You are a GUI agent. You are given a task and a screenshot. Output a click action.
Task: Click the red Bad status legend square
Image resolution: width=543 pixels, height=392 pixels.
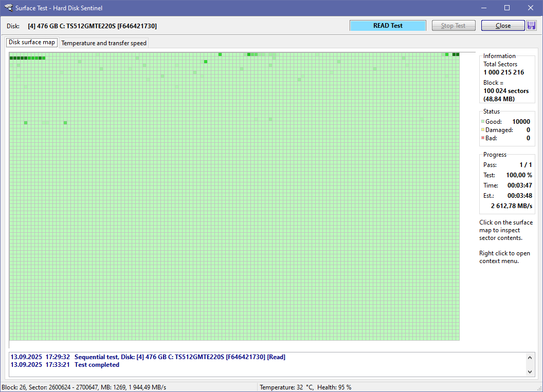pyautogui.click(x=482, y=138)
